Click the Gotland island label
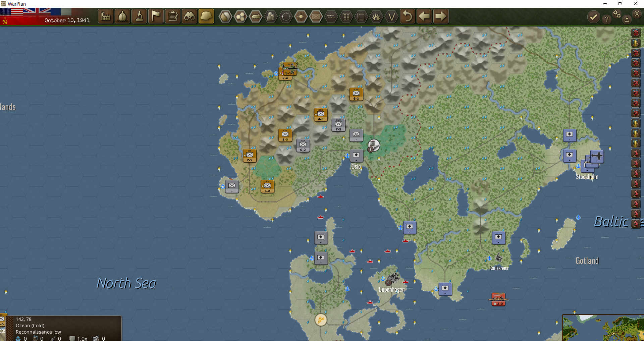The width and height of the screenshot is (644, 341). (x=587, y=261)
